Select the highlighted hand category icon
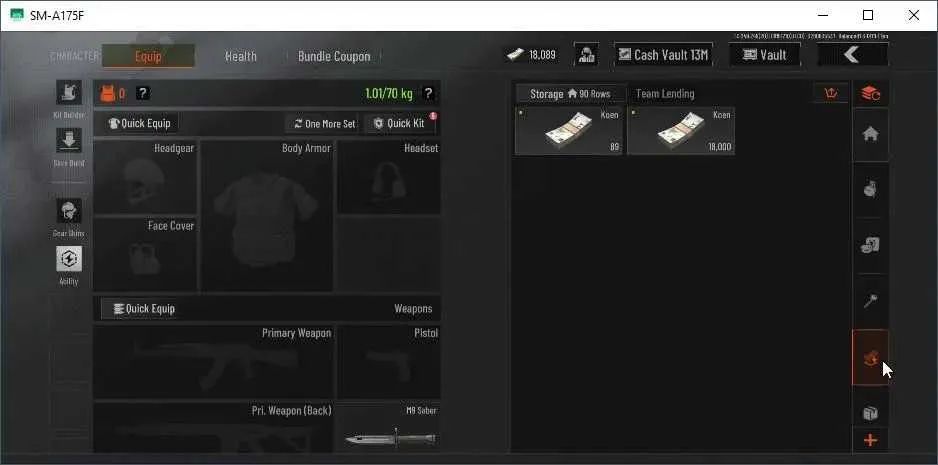 [x=870, y=358]
